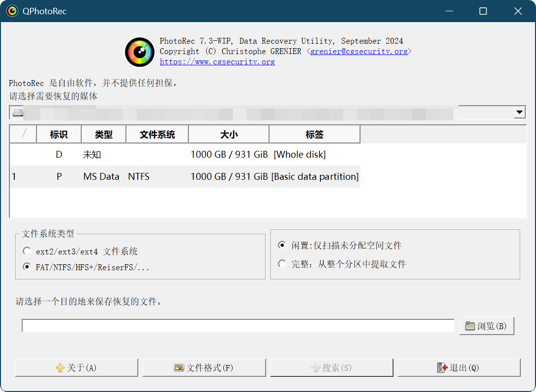This screenshot has width=536, height=392.
Task: Sort by the 标签 column header
Action: [315, 135]
